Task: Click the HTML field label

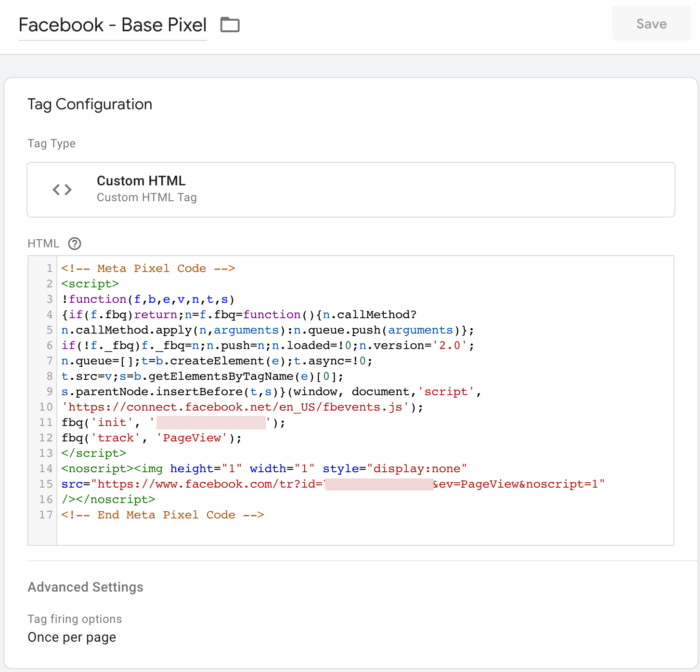Action: (43, 244)
